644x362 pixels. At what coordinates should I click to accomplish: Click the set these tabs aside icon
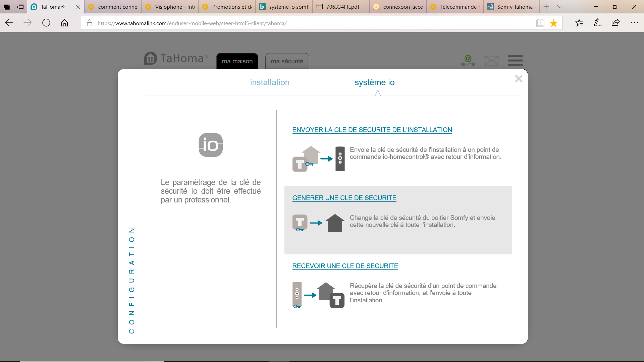pos(20,7)
